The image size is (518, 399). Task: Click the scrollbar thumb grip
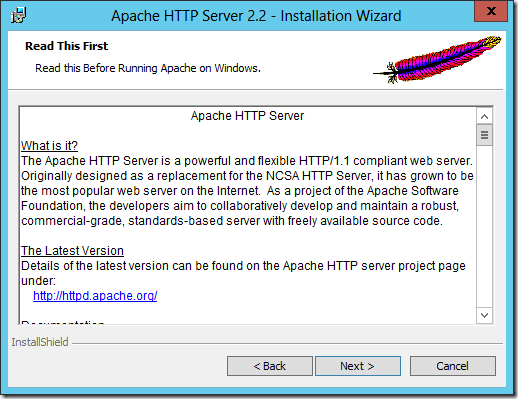(484, 135)
